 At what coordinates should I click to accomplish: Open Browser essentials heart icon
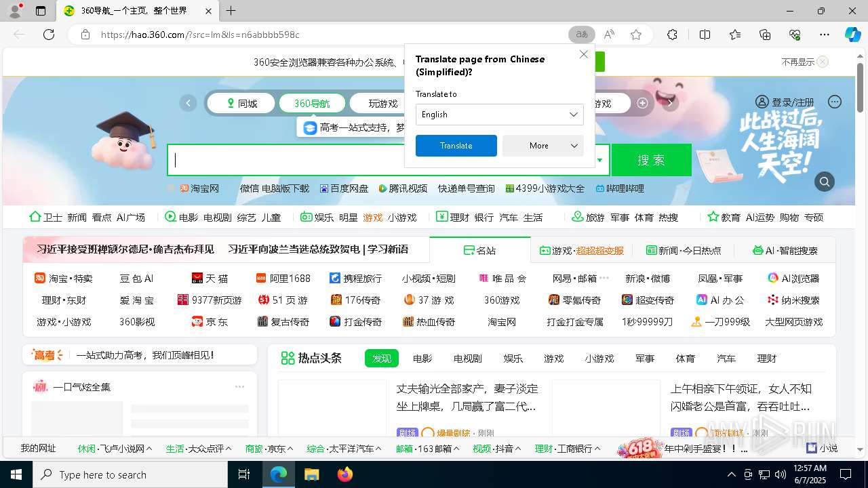click(795, 35)
